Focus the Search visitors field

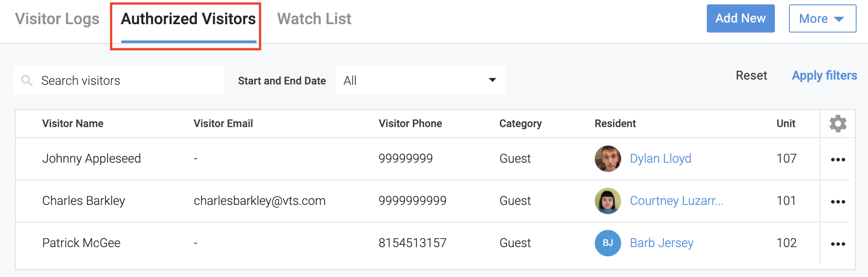pos(127,80)
